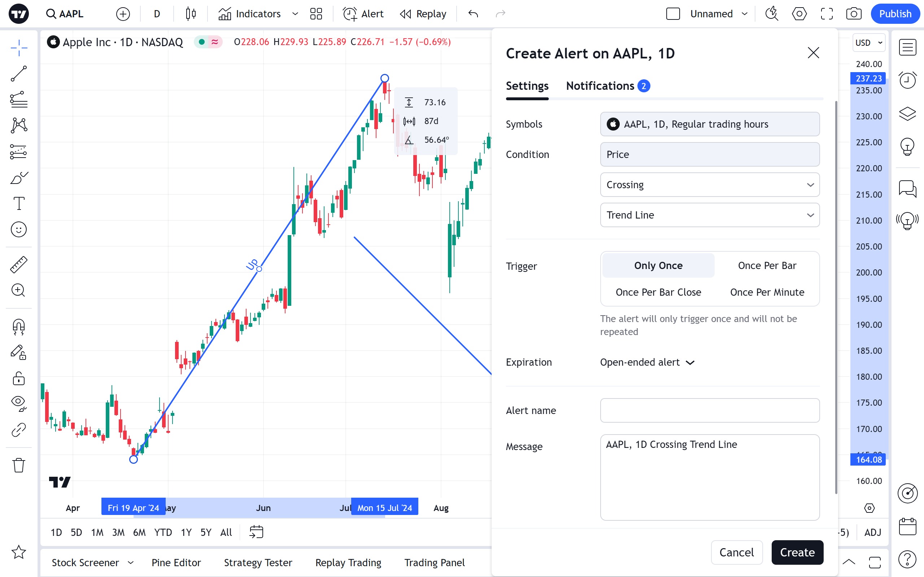Select the trend line drawing tool
This screenshot has width=924, height=577.
click(x=19, y=74)
